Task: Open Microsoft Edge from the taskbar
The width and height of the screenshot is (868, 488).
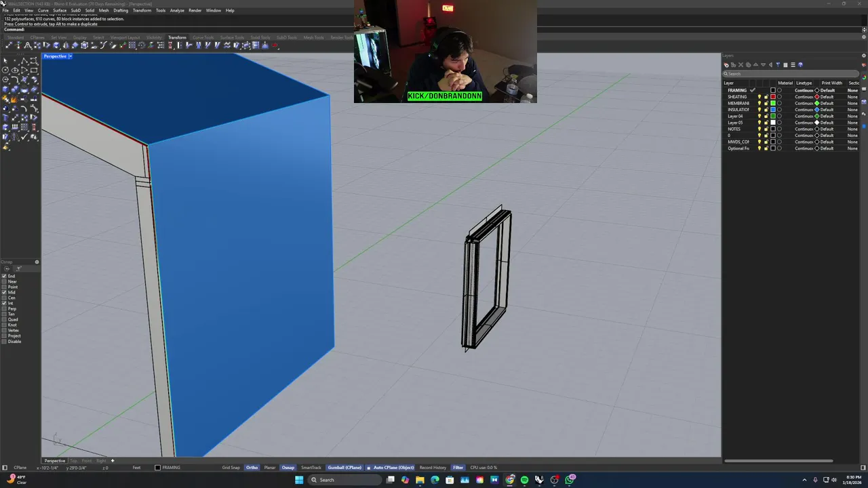Action: click(x=435, y=480)
